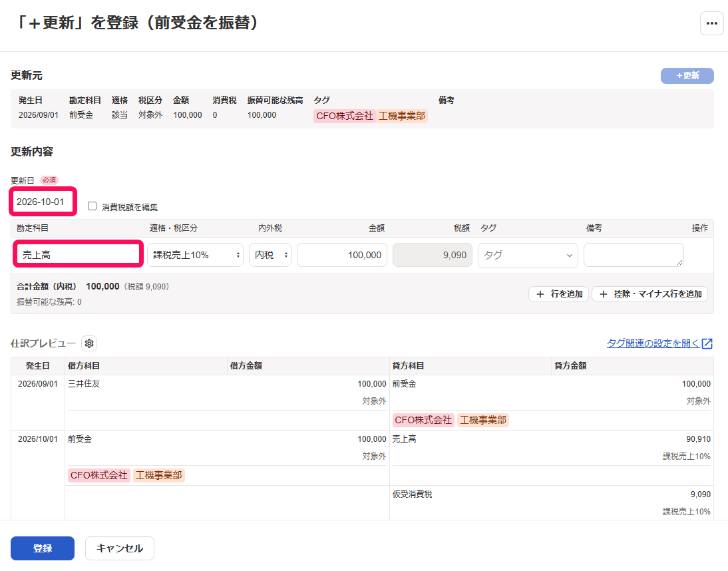
Task: Click the 更新日 date field
Action: [43, 202]
